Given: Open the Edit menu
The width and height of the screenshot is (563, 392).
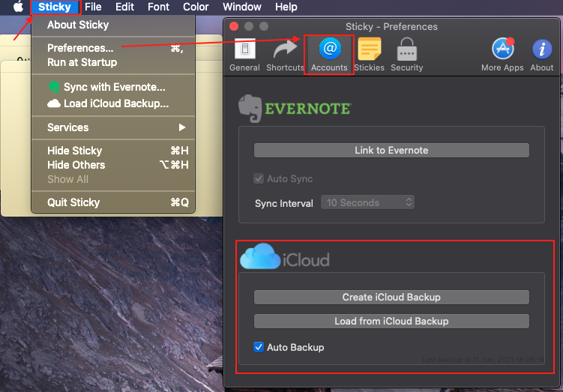Looking at the screenshot, I should pos(124,7).
